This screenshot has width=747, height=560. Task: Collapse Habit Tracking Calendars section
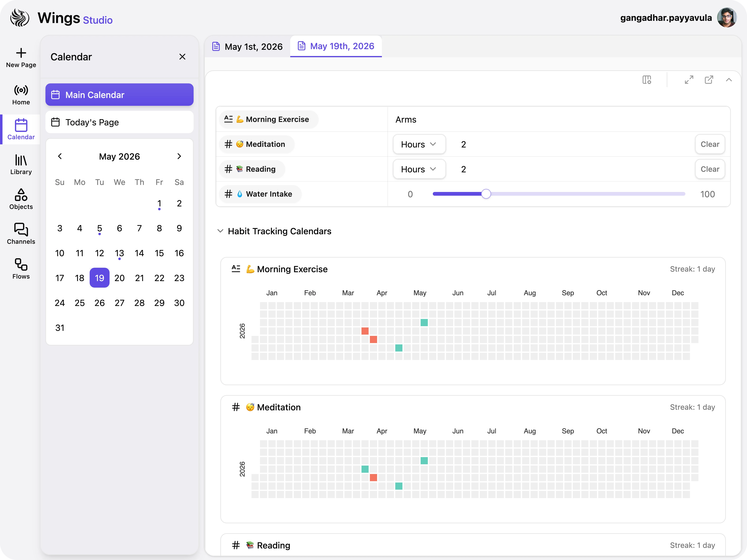tap(220, 231)
